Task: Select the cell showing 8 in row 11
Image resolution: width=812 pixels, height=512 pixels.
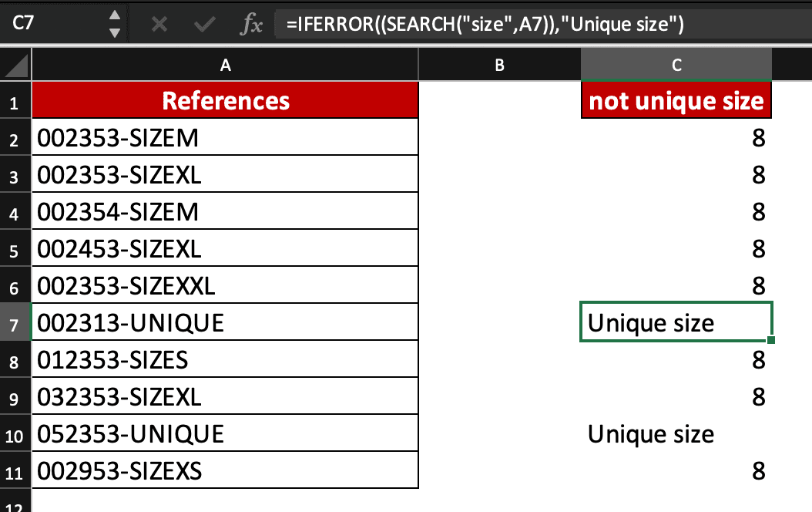Action: [x=676, y=470]
